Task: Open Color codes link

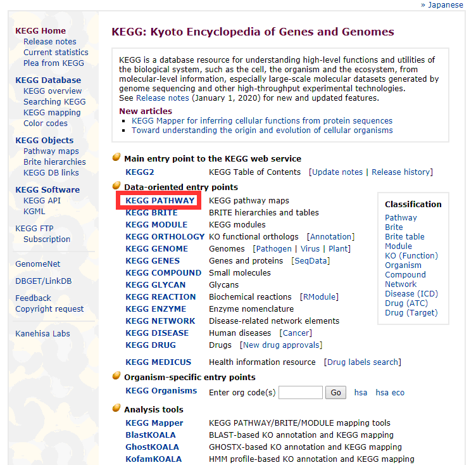Action: click(46, 124)
